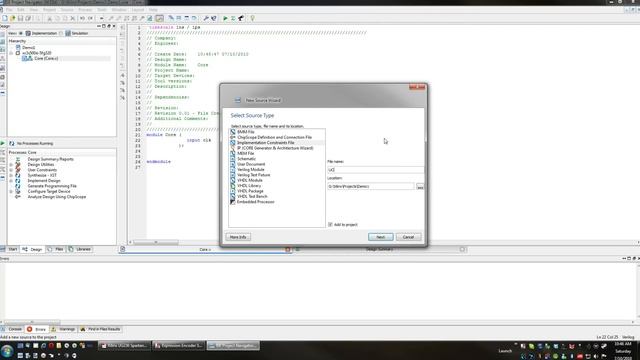Image resolution: width=640 pixels, height=360 pixels.
Task: Open the Help menu
Action: 153,9
